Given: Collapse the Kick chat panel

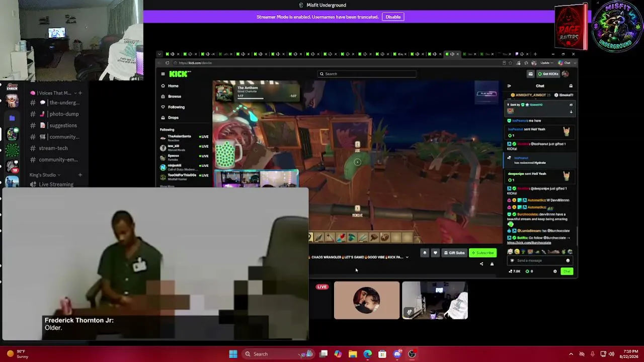Looking at the screenshot, I should click(509, 86).
